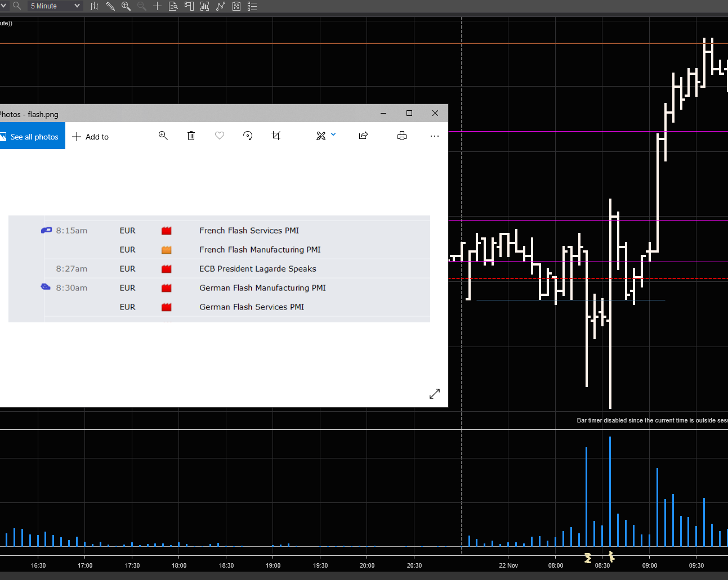
Task: Click the edit and create icon in Photos
Action: 321,136
